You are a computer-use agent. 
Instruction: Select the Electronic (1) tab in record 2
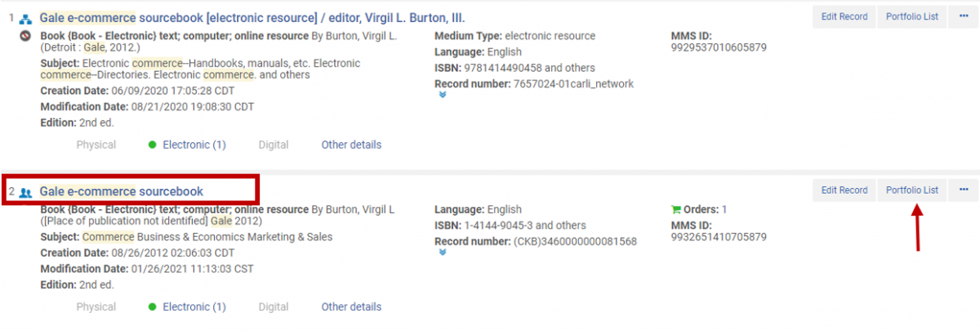[194, 306]
